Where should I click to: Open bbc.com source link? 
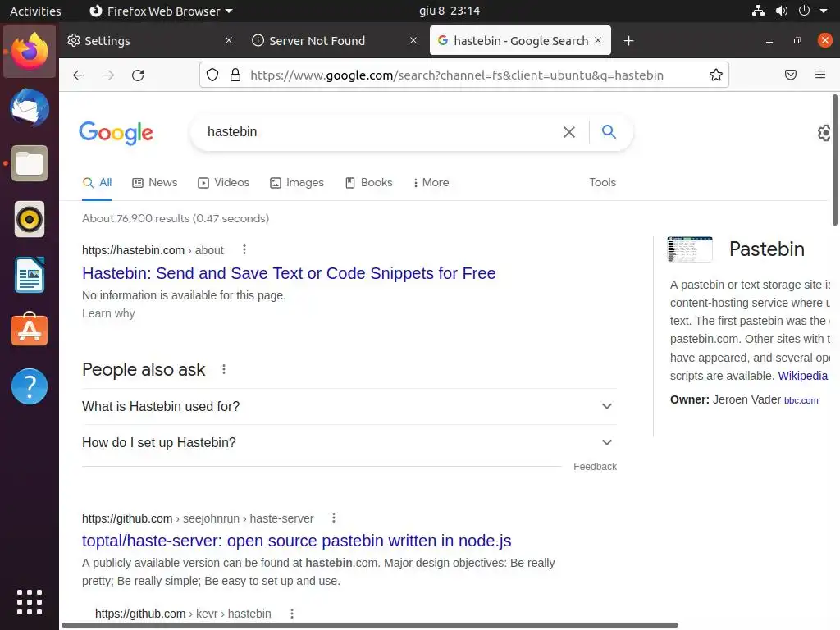801,400
